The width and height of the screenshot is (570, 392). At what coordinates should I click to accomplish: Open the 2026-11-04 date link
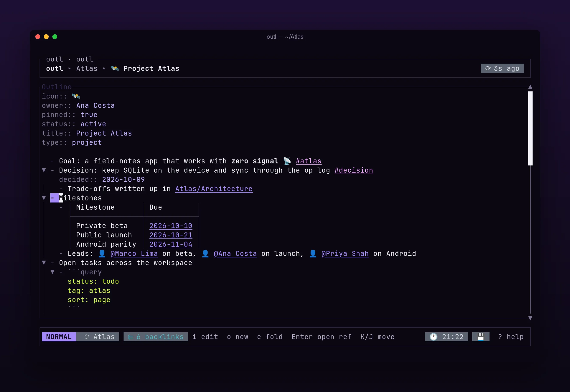[171, 244]
